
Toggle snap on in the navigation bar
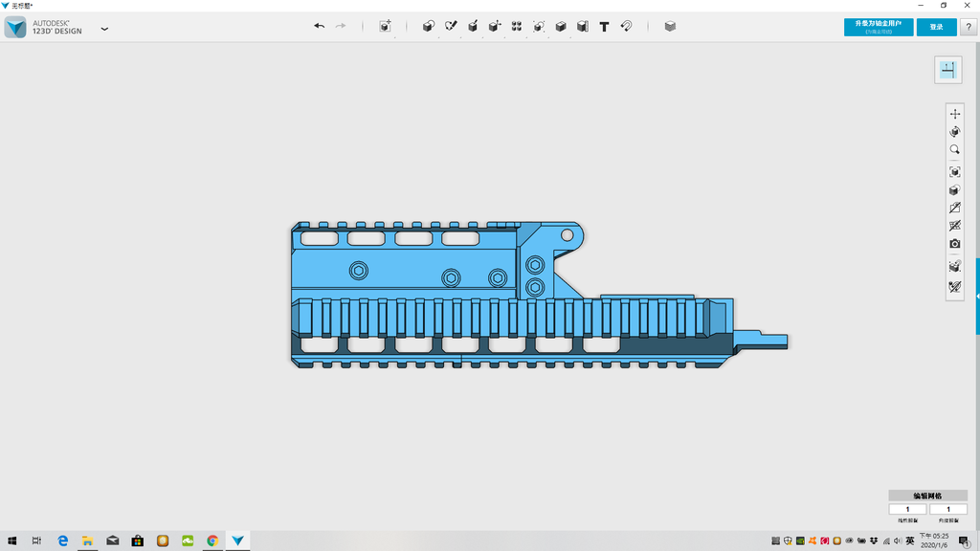point(955,267)
